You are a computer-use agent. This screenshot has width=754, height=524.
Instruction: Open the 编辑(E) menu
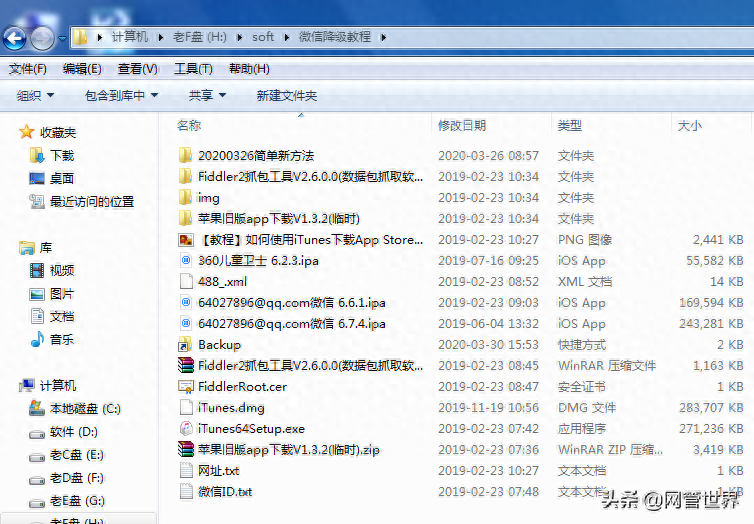[82, 69]
